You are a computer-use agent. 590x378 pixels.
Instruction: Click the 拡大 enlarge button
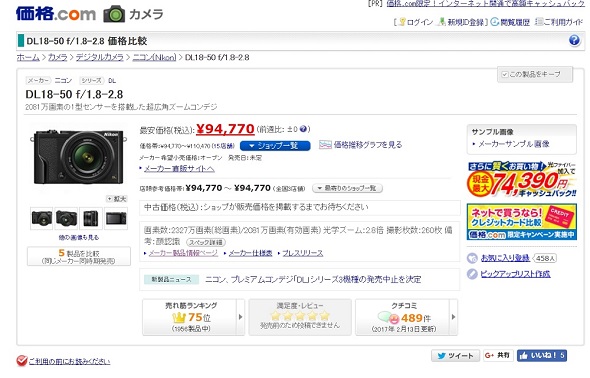click(117, 199)
